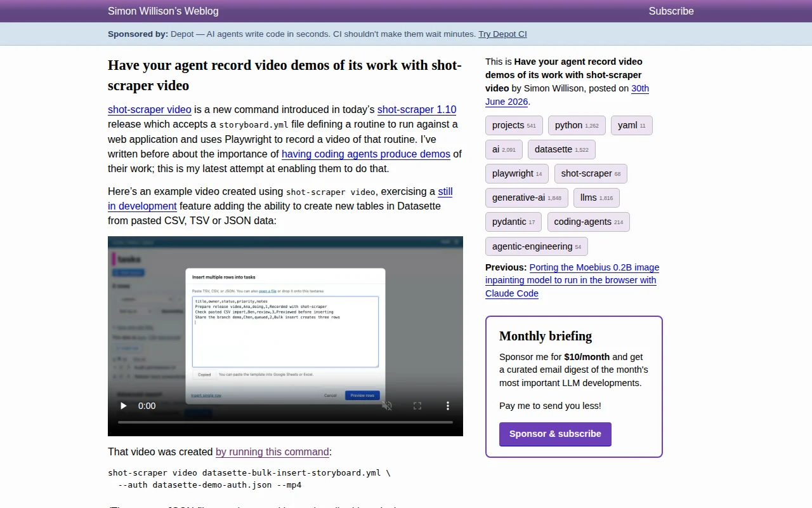Viewport: 812px width, 508px height.
Task: Select the agentic-engineering tag
Action: click(537, 246)
